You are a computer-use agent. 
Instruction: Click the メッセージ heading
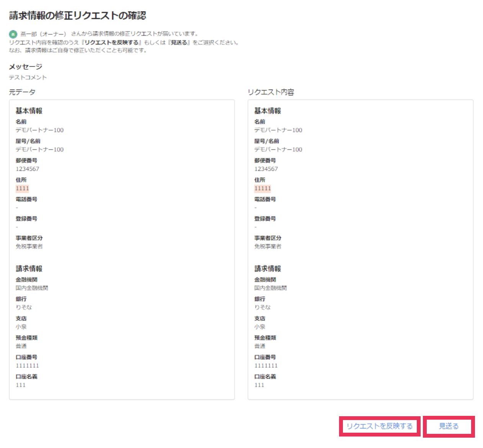26,67
